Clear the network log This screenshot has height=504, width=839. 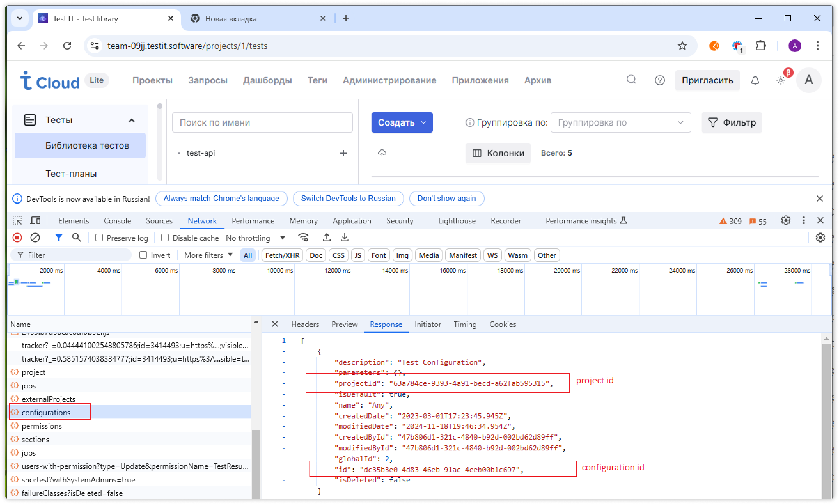tap(35, 238)
